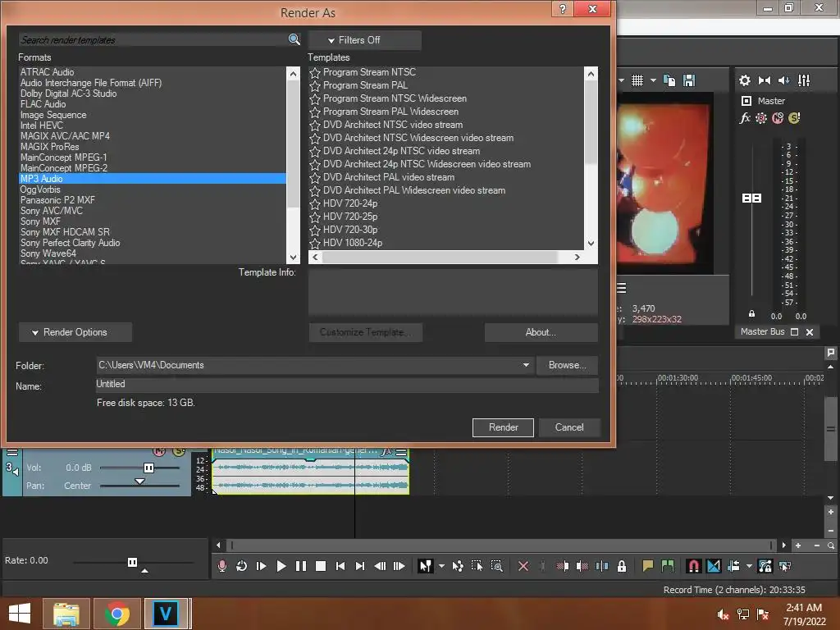Toggle Ignore Event Grouping icon
The width and height of the screenshot is (840, 630).
785,566
